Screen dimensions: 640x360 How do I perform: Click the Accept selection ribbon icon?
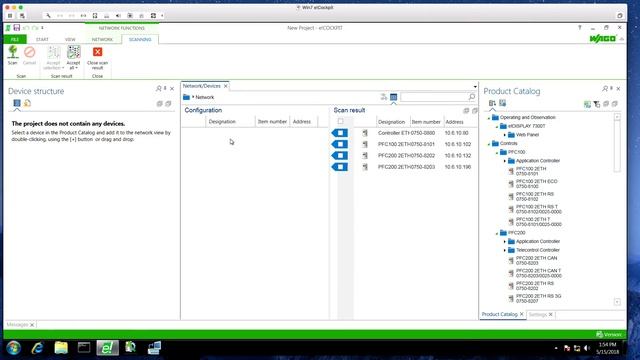pos(53,52)
